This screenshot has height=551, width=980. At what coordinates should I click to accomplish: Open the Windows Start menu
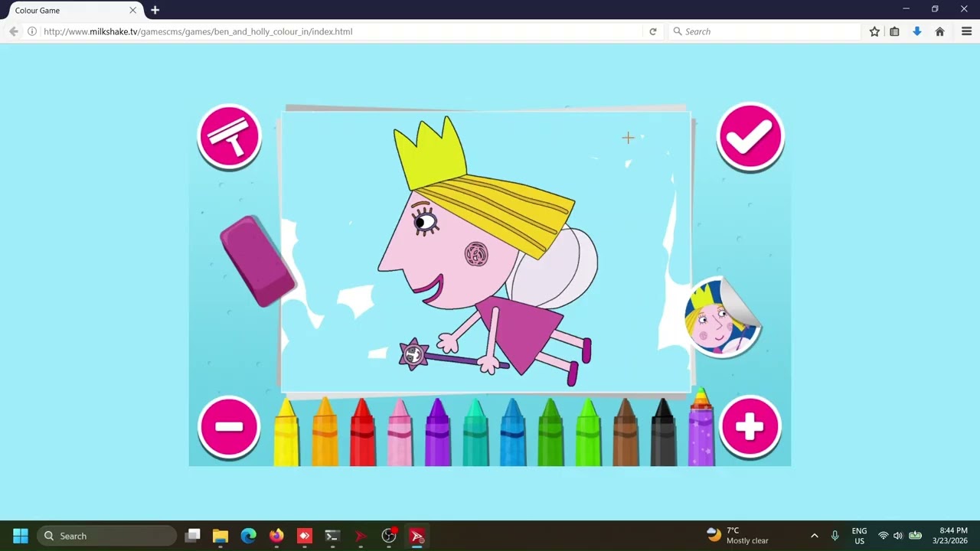point(21,536)
